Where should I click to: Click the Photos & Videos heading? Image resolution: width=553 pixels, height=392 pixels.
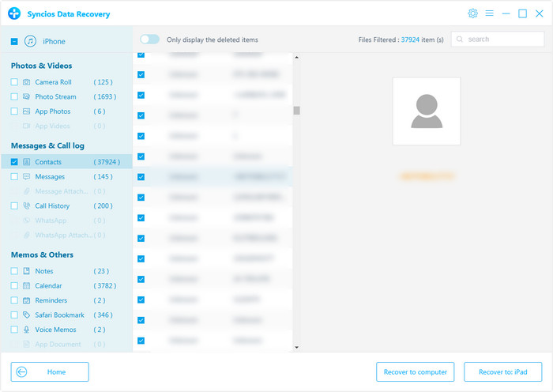click(41, 66)
